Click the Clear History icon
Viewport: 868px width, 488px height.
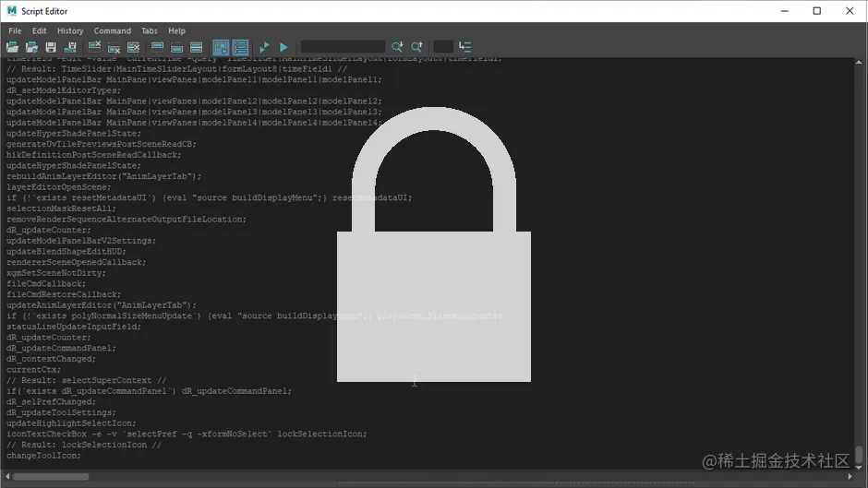click(95, 47)
